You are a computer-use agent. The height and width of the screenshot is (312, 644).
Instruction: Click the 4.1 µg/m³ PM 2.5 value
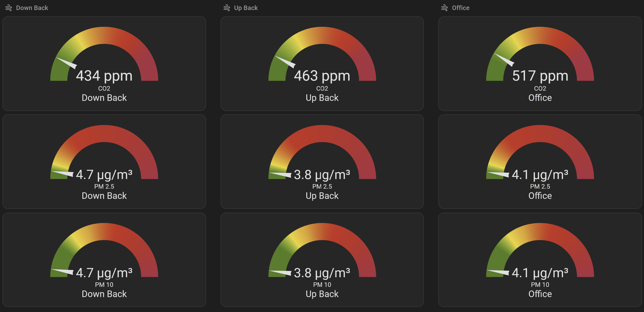(x=540, y=175)
